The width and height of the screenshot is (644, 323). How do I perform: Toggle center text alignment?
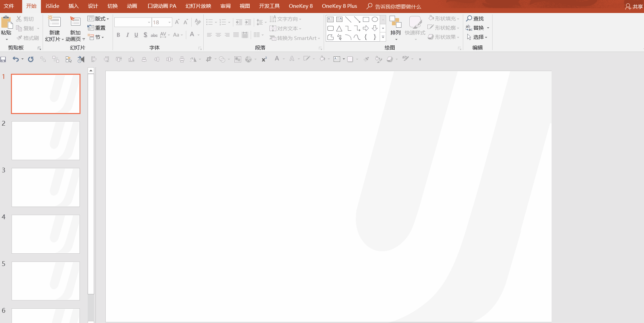tap(218, 35)
